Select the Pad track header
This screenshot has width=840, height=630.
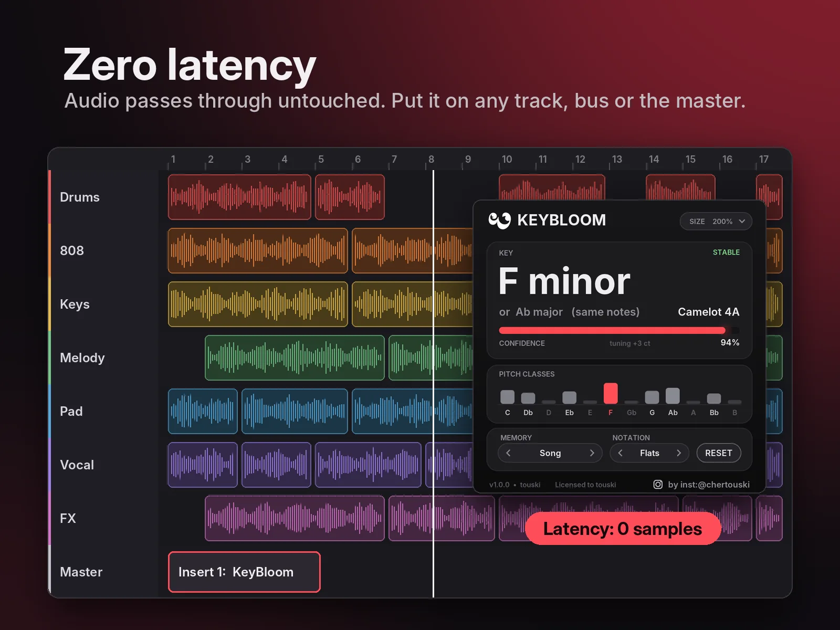[103, 411]
